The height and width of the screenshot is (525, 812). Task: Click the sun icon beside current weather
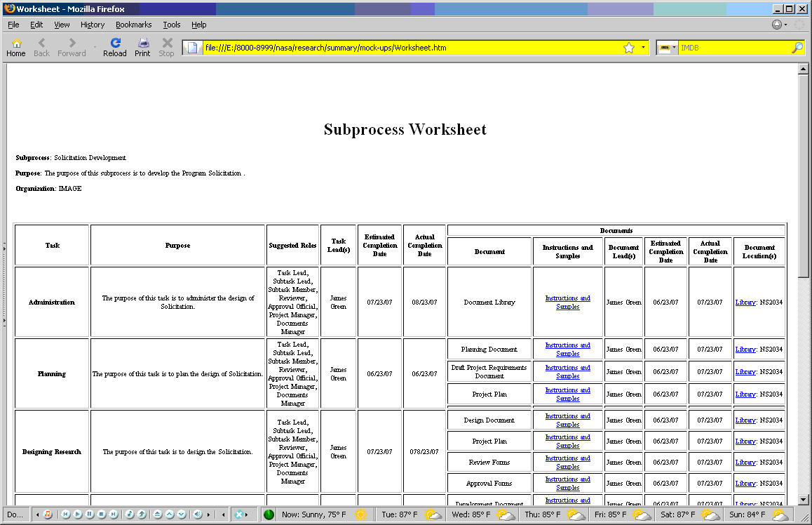coord(361,514)
